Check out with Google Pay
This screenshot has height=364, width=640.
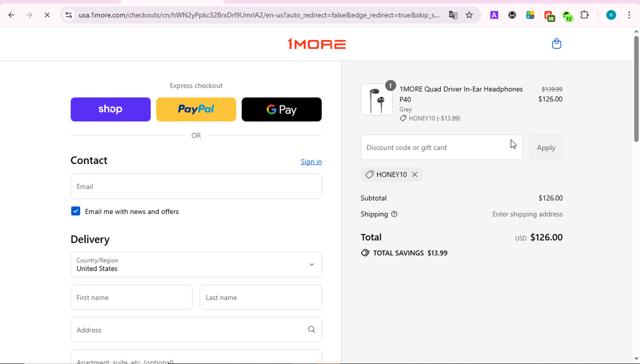(x=282, y=109)
